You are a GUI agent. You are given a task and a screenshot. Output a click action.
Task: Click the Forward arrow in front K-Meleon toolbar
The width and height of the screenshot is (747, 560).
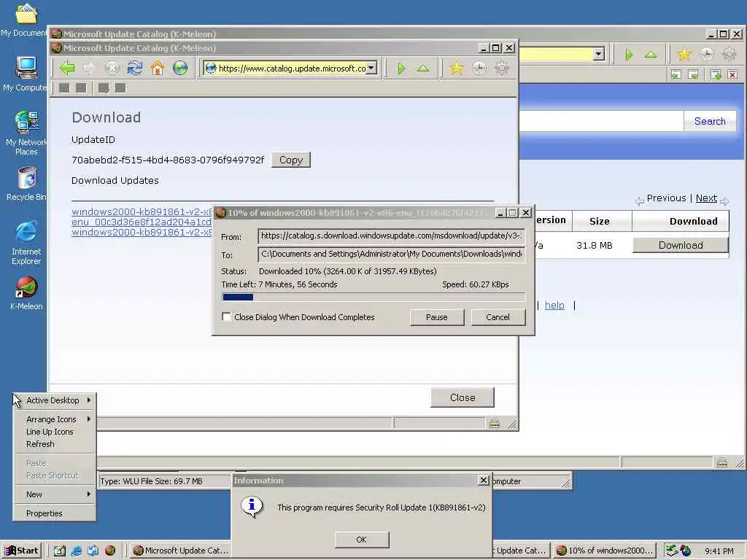click(89, 68)
